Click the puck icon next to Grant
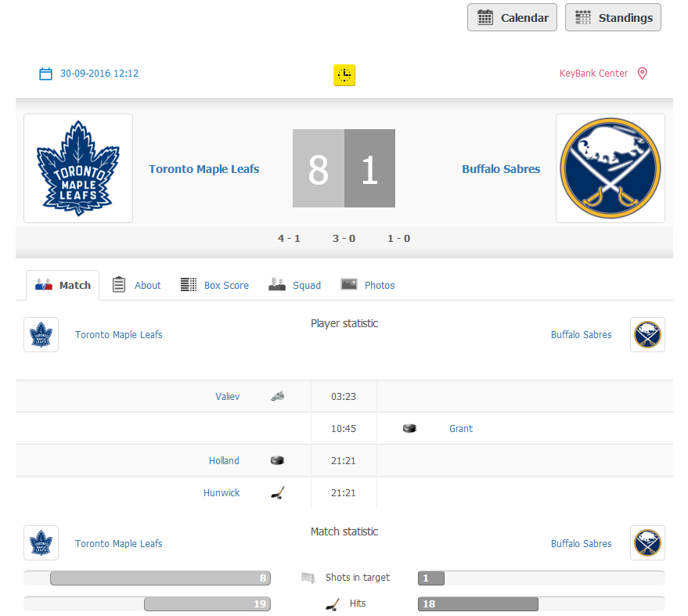 (409, 428)
